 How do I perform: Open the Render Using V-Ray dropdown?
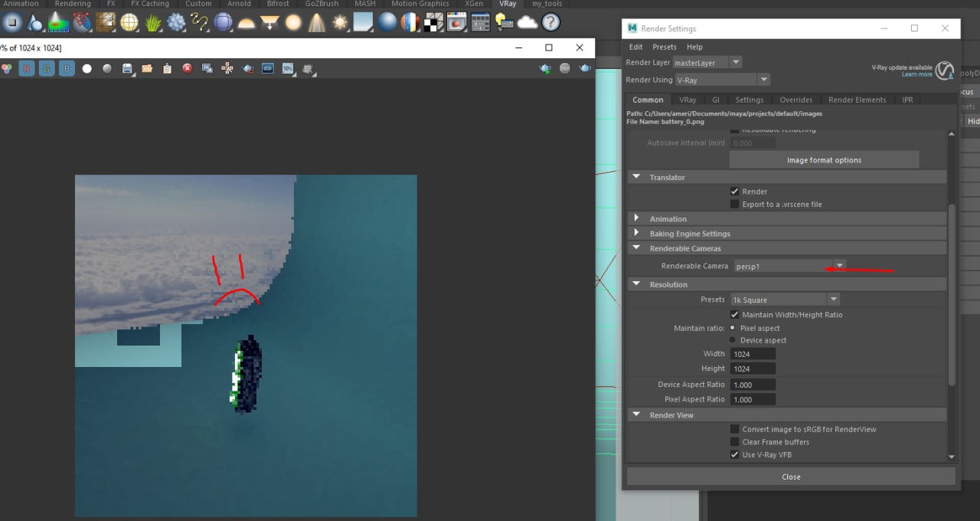(x=722, y=80)
